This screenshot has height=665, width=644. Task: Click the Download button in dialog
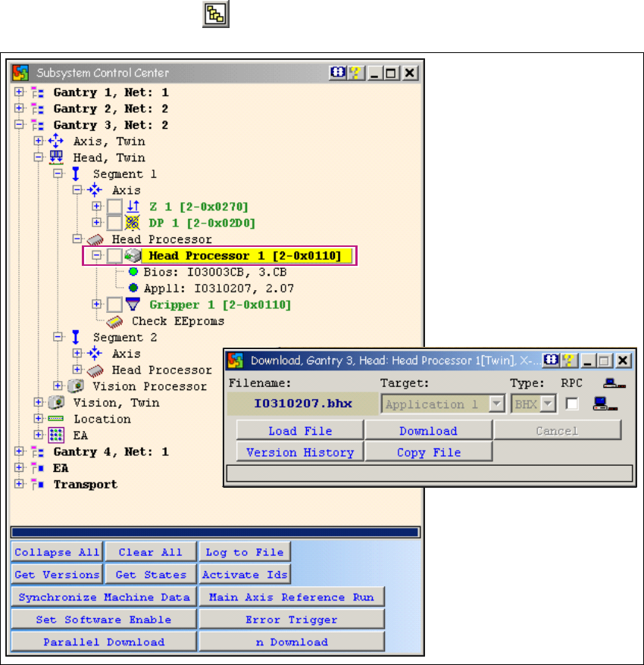point(429,430)
